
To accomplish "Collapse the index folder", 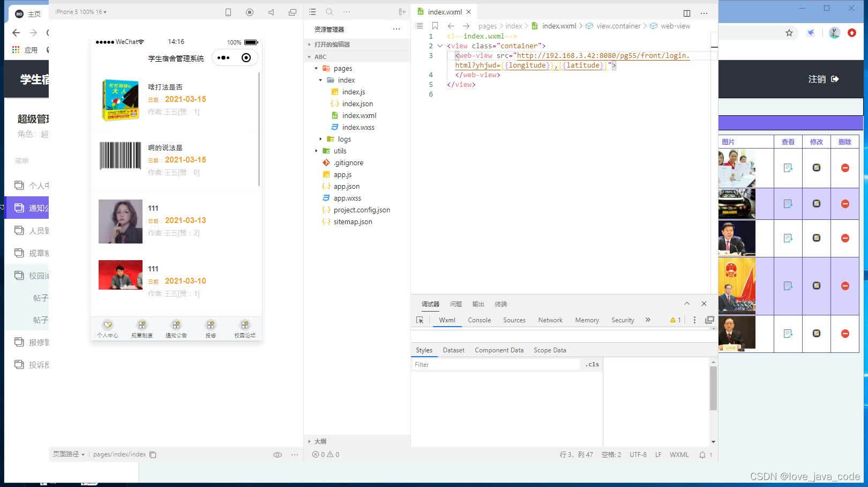I will click(320, 80).
